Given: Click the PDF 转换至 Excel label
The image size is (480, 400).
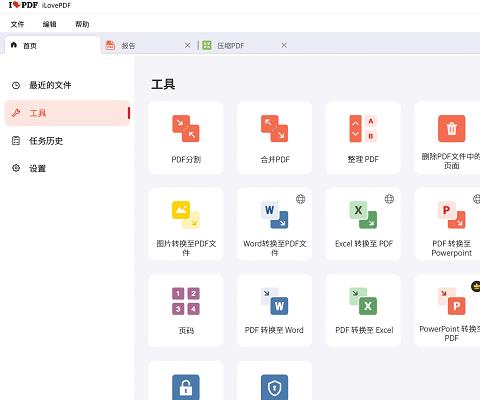Looking at the screenshot, I should click(x=364, y=330).
